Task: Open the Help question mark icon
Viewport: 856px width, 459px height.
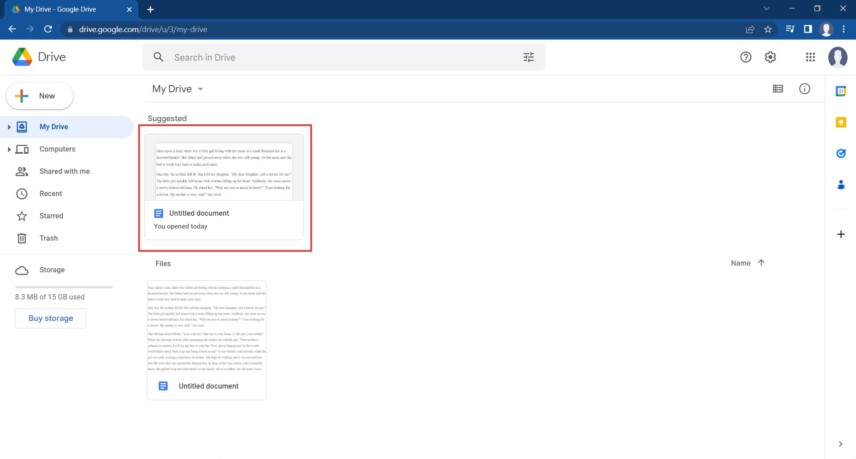Action: (745, 57)
